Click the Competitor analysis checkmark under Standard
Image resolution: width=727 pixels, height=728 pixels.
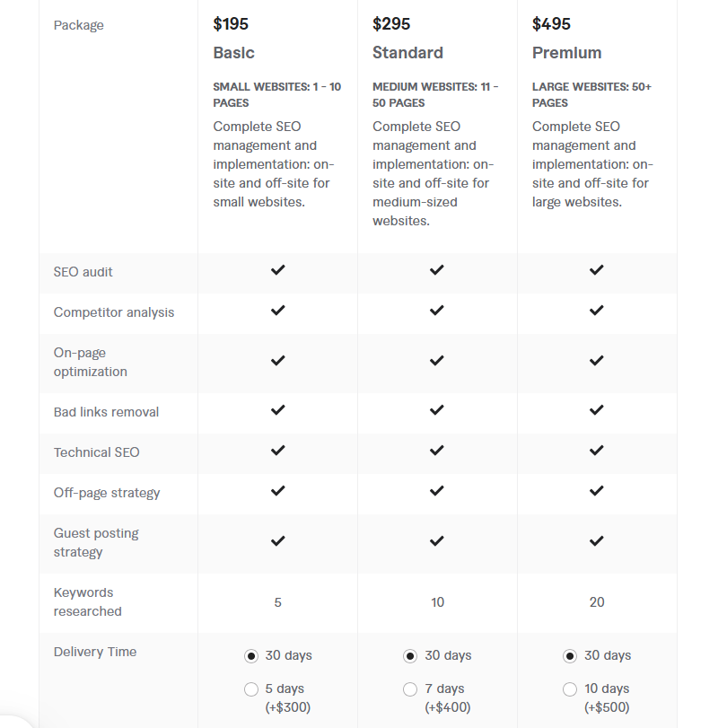tap(437, 311)
